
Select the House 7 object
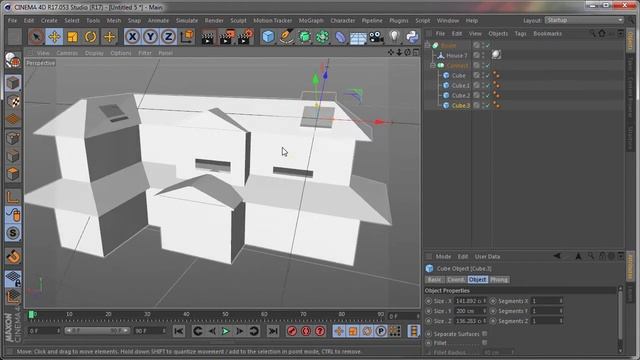pyautogui.click(x=457, y=56)
